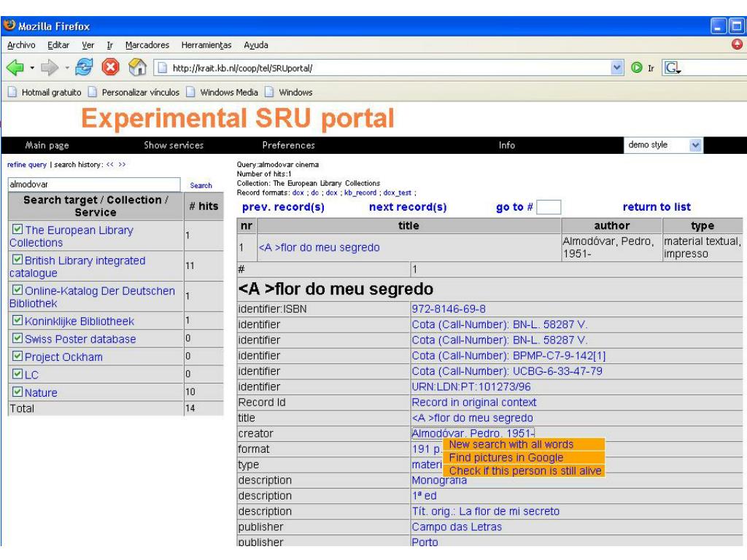Viewport: 747px width, 560px height.
Task: Open the British Library integrated catalogue link
Action: point(77,267)
